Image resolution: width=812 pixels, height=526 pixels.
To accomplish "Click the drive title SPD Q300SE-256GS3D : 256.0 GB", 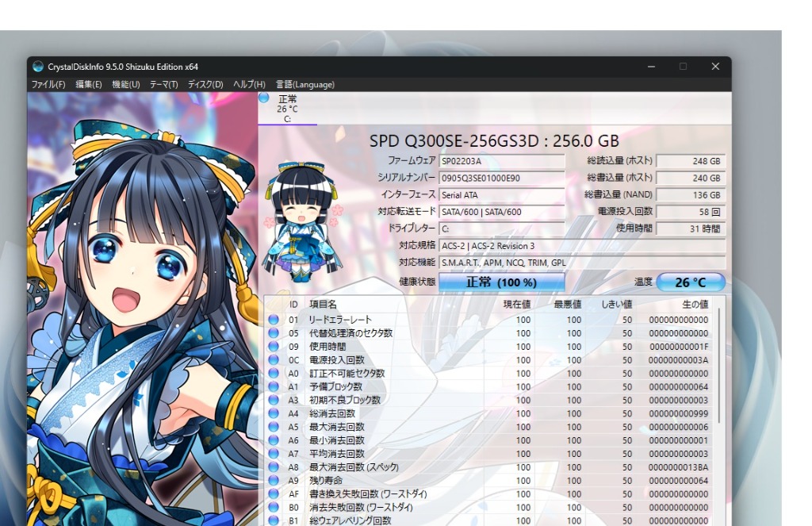I will click(x=494, y=141).
